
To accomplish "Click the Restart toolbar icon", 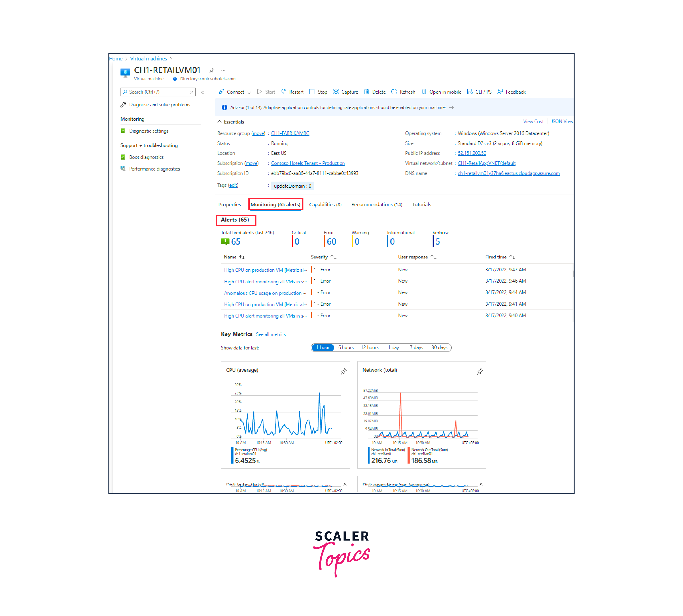I will point(284,92).
